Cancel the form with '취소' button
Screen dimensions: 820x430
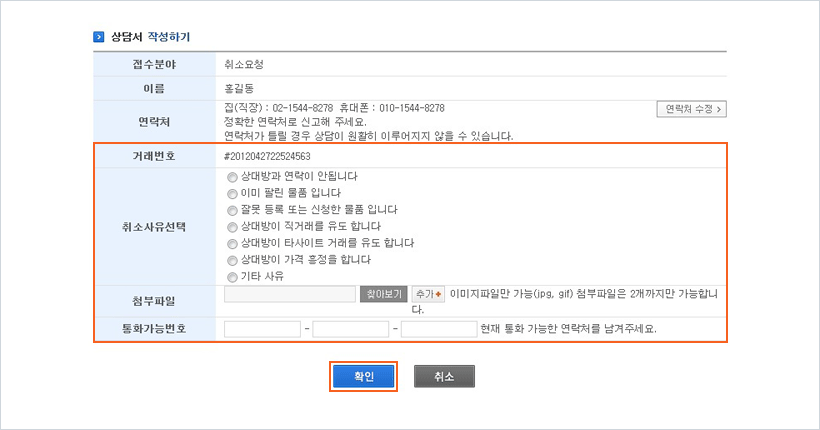point(444,376)
